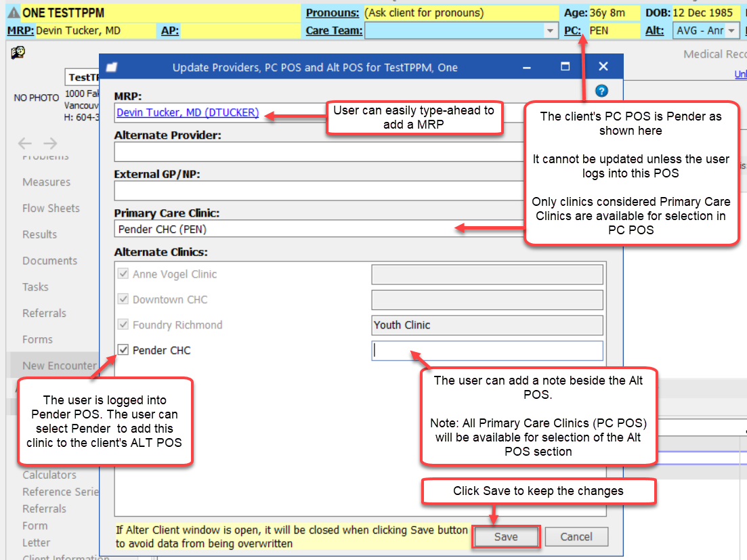Click the PC label link in header
Screen dimensions: 747x560
pos(573,31)
